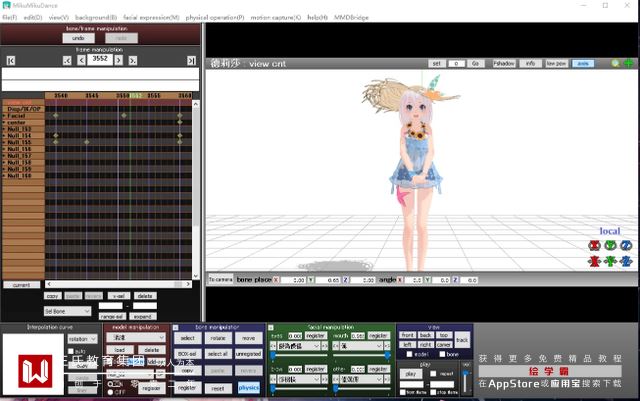Screen dimensions: 640x401
Task: Click red X move axis icon
Action: coord(594,261)
